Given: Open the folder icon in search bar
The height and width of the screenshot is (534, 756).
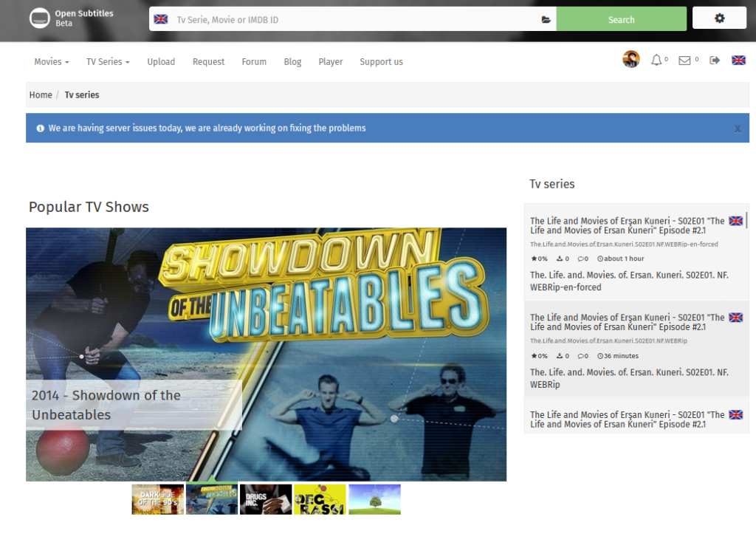Looking at the screenshot, I should click(x=546, y=20).
